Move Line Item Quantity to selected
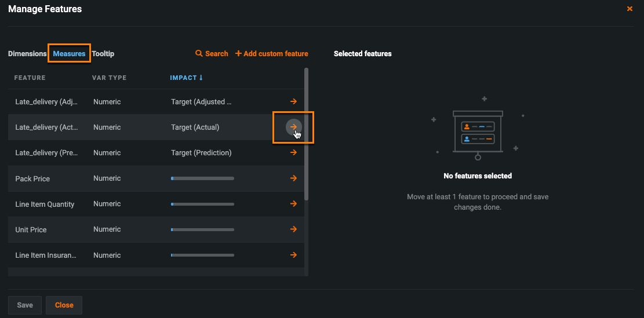644x318 pixels. click(x=293, y=204)
